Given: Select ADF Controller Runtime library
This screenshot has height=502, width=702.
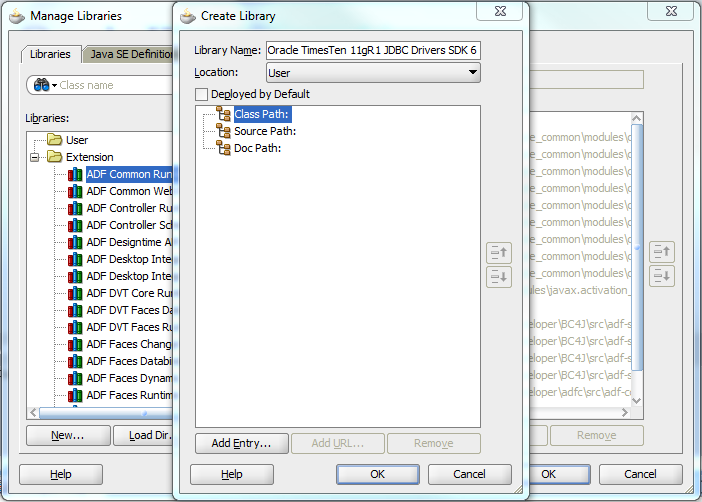Looking at the screenshot, I should 129,208.
